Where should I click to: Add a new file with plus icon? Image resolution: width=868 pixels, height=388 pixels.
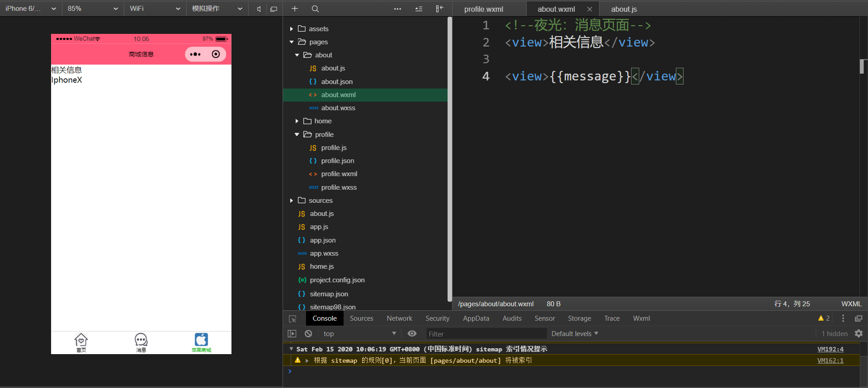(295, 9)
